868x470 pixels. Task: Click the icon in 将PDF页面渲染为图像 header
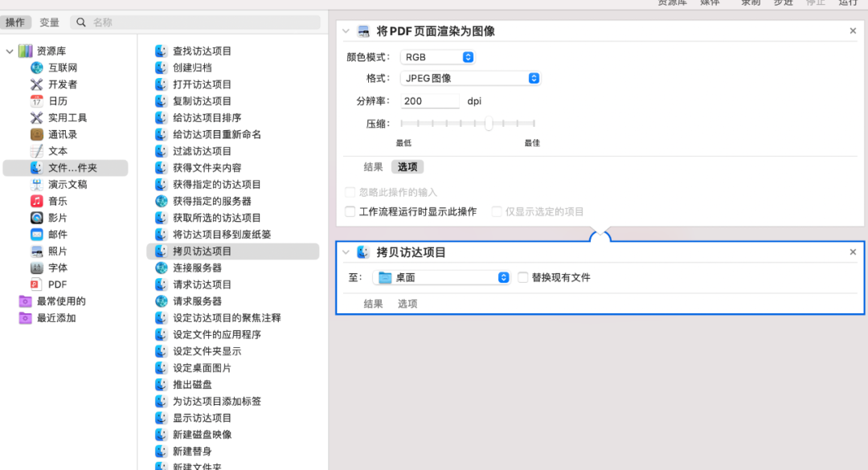[364, 31]
